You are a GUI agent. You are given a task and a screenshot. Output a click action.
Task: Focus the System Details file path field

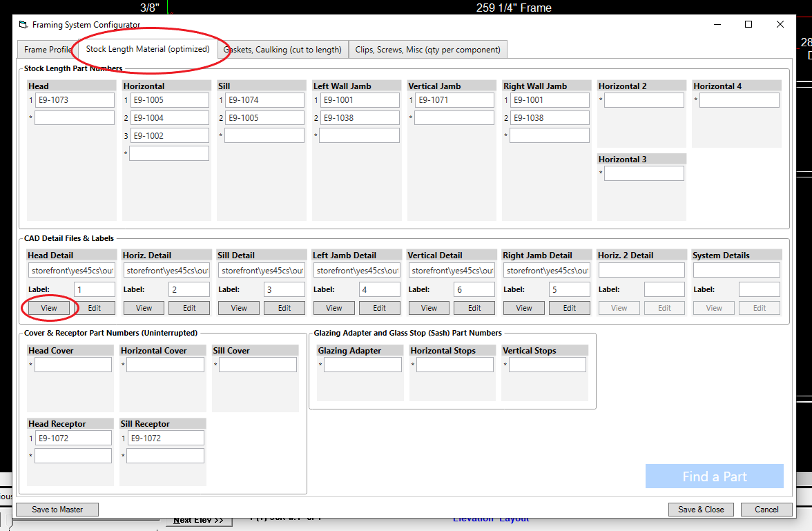point(736,270)
